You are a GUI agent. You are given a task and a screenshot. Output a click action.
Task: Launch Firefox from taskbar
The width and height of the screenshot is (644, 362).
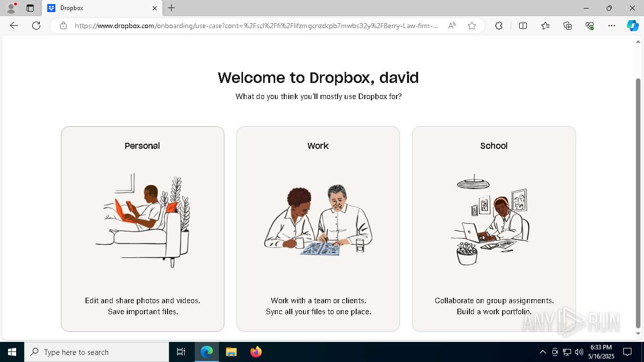point(256,352)
